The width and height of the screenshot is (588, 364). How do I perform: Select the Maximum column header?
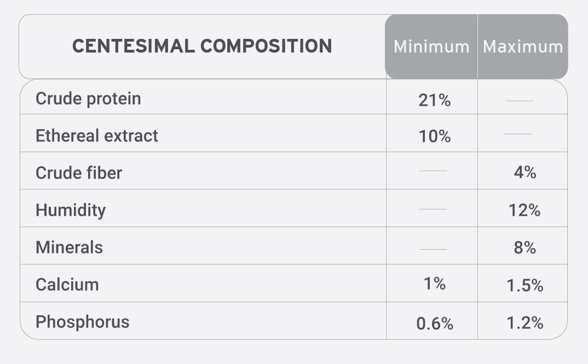[523, 47]
